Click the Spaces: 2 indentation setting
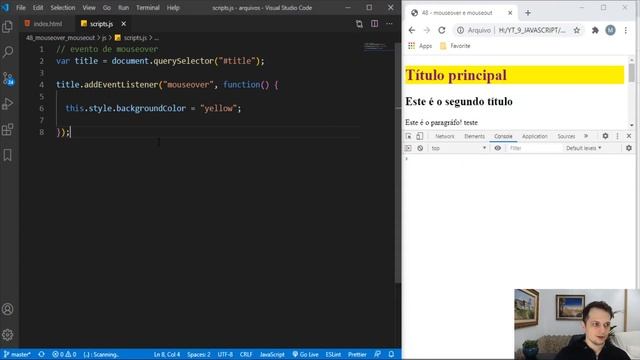640x360 pixels. [x=199, y=354]
